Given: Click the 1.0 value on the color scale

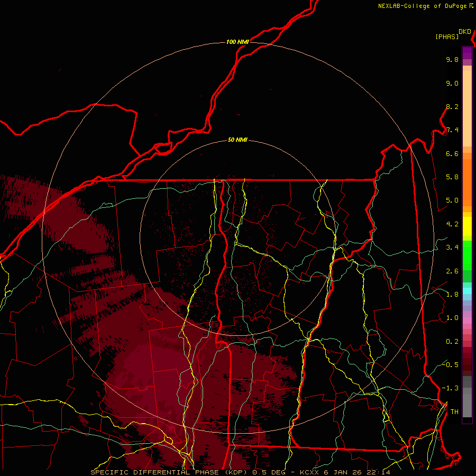Looking at the screenshot, I should point(452,318).
